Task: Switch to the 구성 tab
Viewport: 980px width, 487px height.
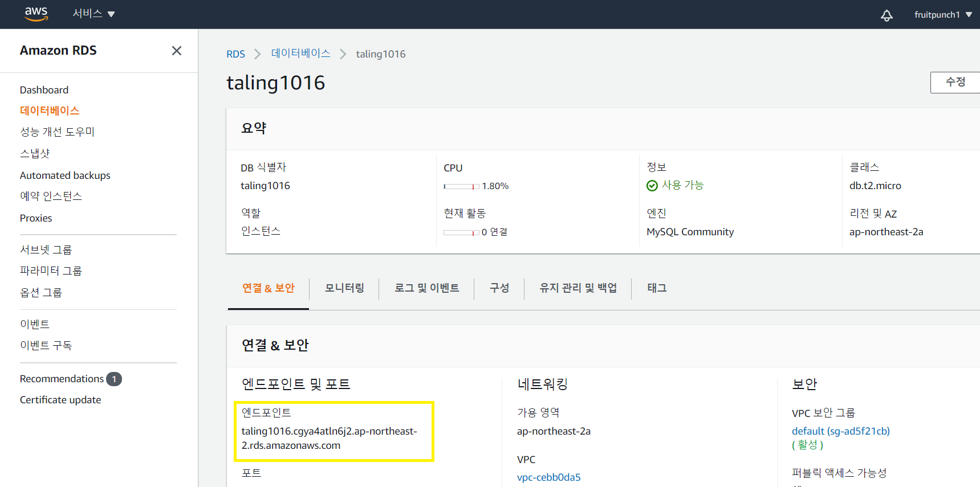Action: click(x=499, y=288)
